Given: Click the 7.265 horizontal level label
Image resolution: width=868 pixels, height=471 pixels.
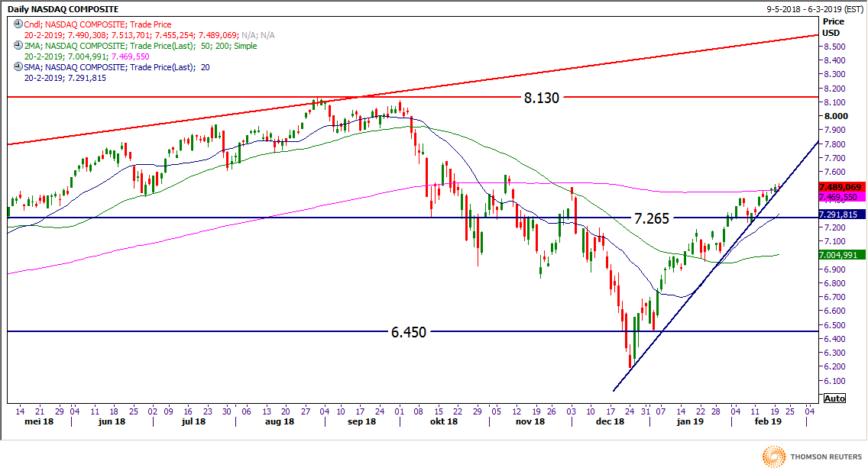Looking at the screenshot, I should 651,218.
